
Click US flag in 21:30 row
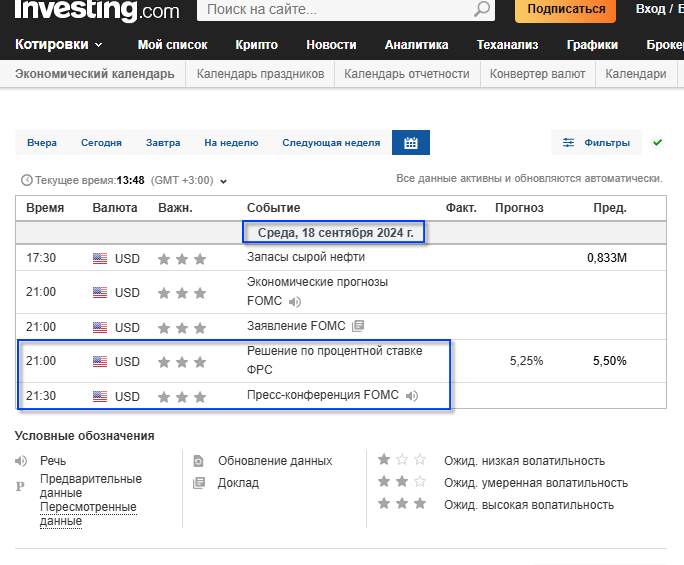(100, 396)
